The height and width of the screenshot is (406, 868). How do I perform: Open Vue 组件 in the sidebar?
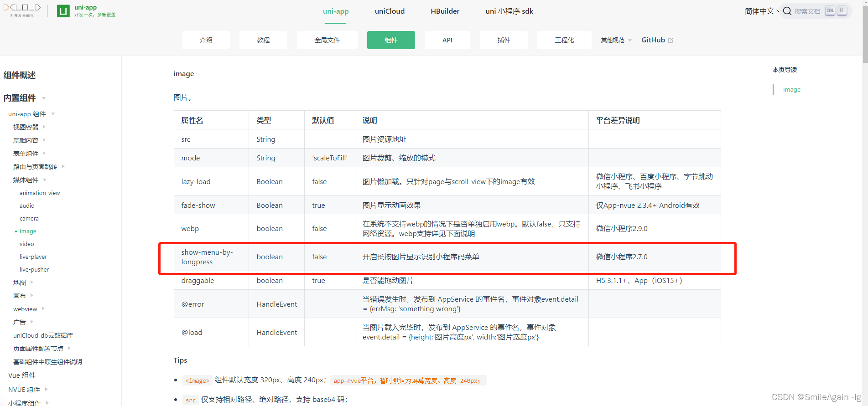[x=22, y=375]
